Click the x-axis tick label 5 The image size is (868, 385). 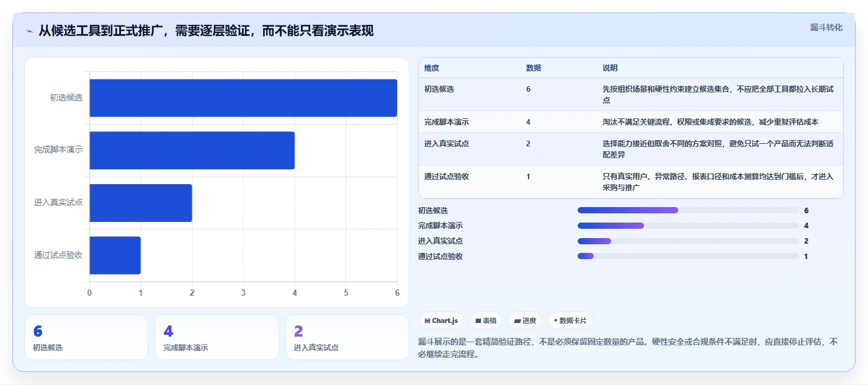(x=346, y=293)
